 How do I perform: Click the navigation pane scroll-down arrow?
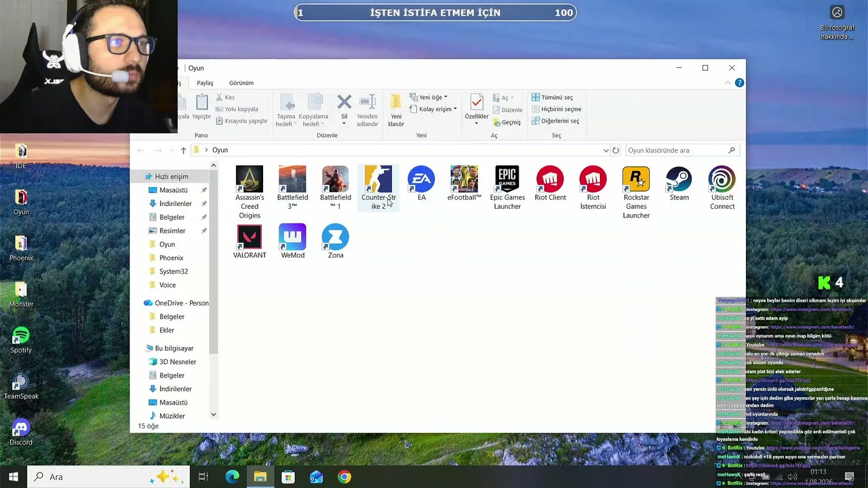coord(214,415)
